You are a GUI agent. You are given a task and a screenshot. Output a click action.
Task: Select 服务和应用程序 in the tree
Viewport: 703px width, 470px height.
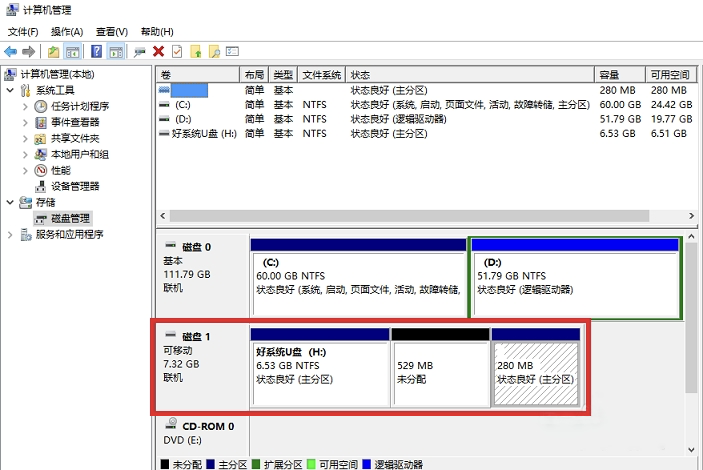[69, 235]
